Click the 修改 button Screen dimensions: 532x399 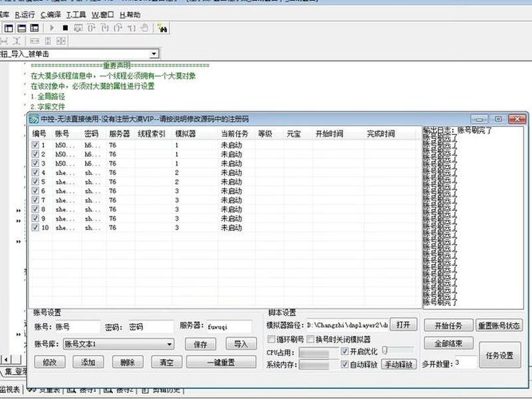pyautogui.click(x=50, y=362)
